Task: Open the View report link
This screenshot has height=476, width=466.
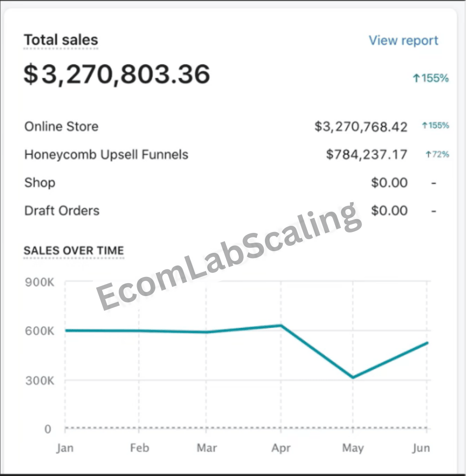Action: pyautogui.click(x=403, y=40)
